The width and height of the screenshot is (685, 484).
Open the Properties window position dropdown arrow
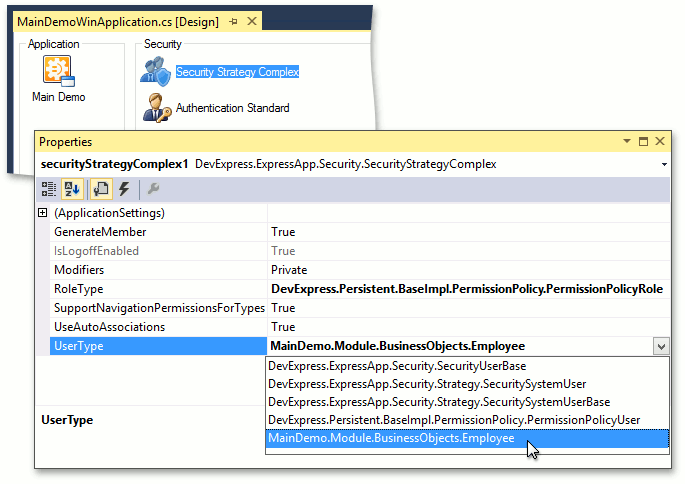click(x=627, y=141)
